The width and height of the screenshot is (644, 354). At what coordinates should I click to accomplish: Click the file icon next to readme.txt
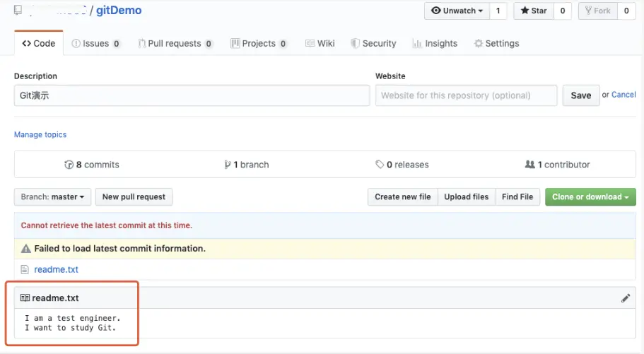tap(25, 269)
